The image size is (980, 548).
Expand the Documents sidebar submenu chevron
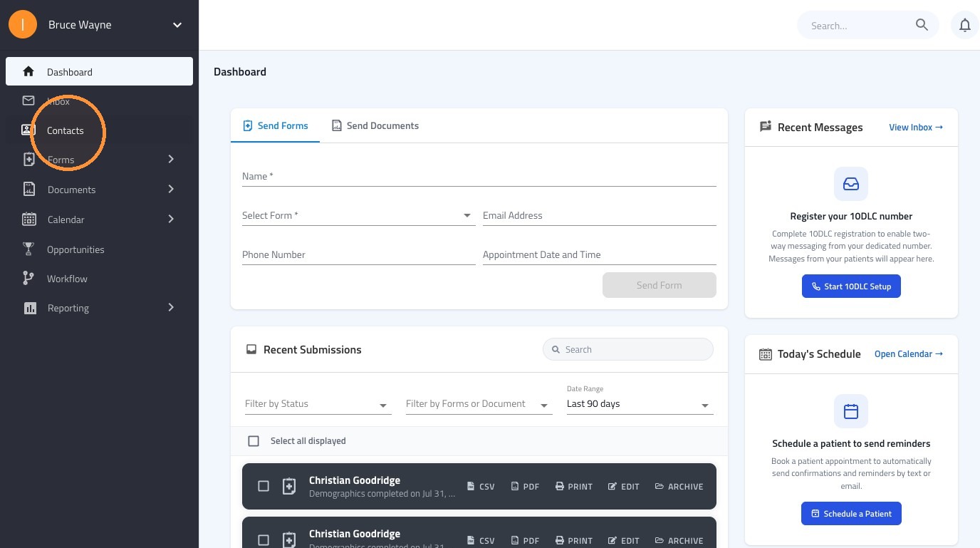click(x=171, y=189)
